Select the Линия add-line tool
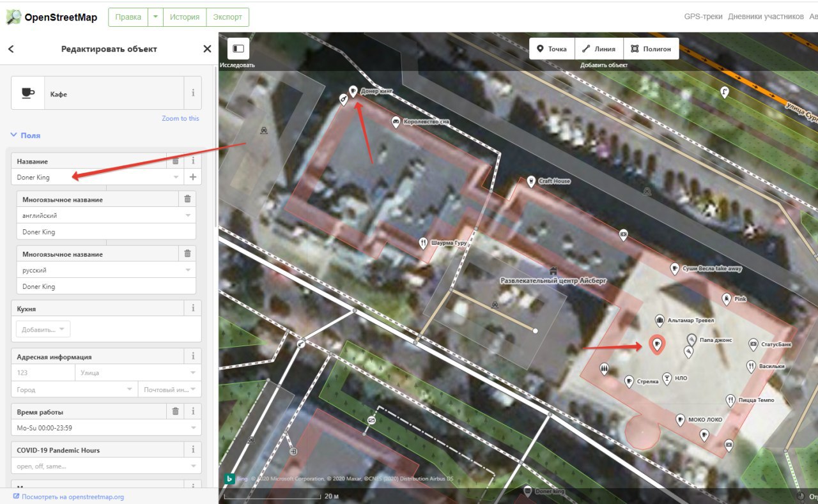Screen dimensions: 818x504 point(599,49)
